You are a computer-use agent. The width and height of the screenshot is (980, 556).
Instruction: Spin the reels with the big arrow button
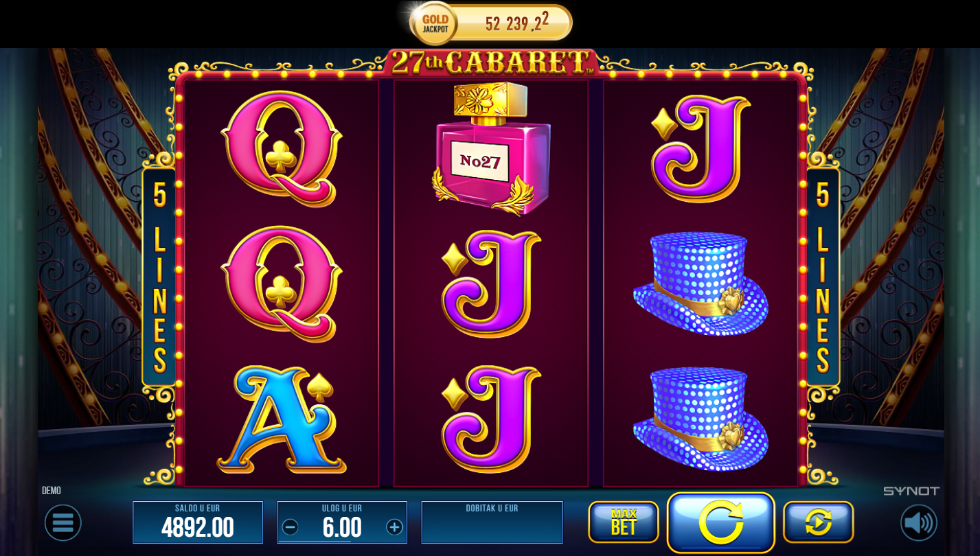(x=721, y=522)
